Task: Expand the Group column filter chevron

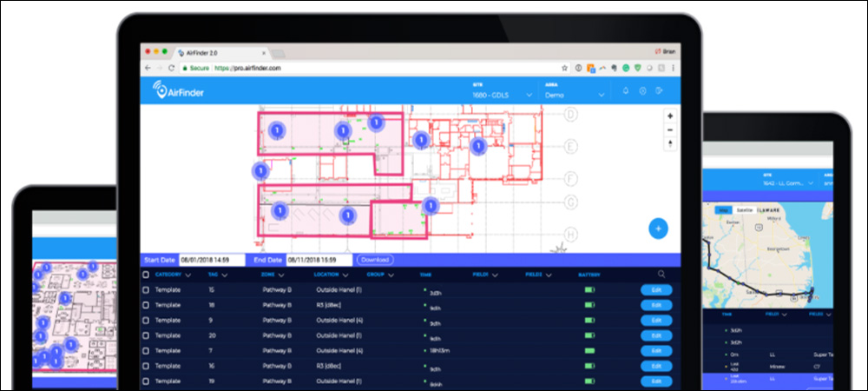Action: (x=391, y=275)
